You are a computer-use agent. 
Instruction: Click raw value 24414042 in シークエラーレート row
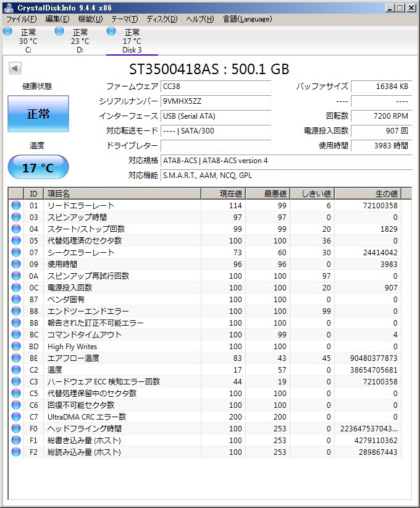click(380, 252)
